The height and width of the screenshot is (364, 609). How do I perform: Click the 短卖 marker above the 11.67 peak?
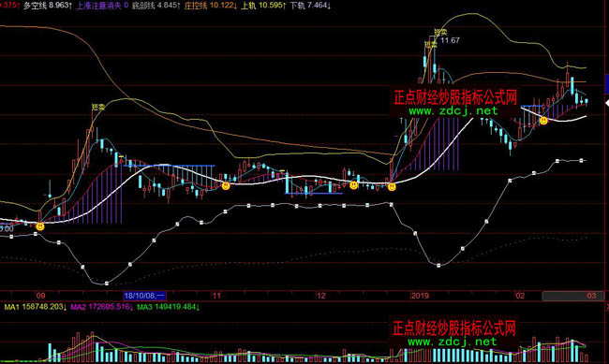(440, 32)
